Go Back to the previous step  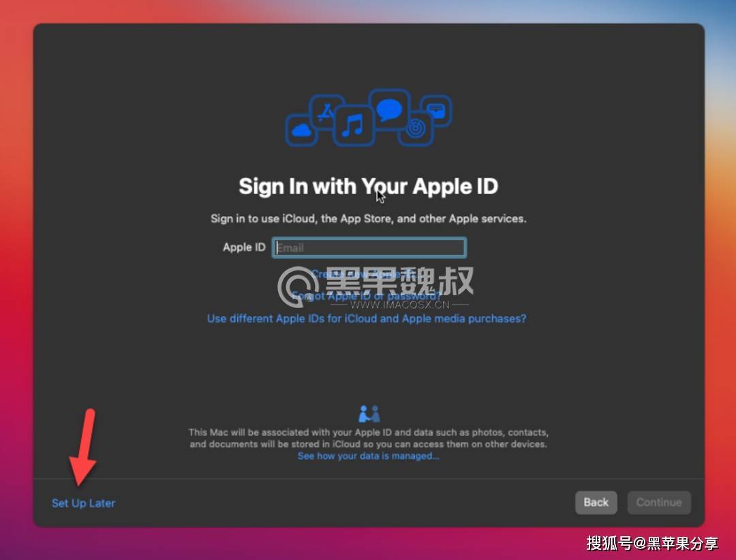[x=596, y=502]
